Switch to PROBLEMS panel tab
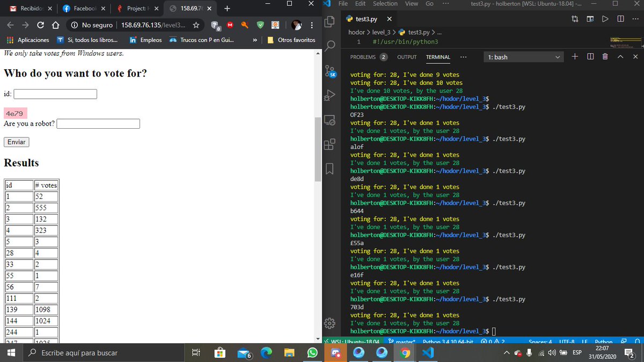This screenshot has height=362, width=644. [369, 57]
